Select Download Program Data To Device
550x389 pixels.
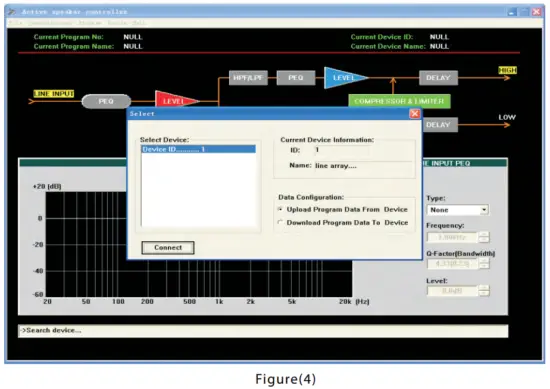click(x=280, y=222)
